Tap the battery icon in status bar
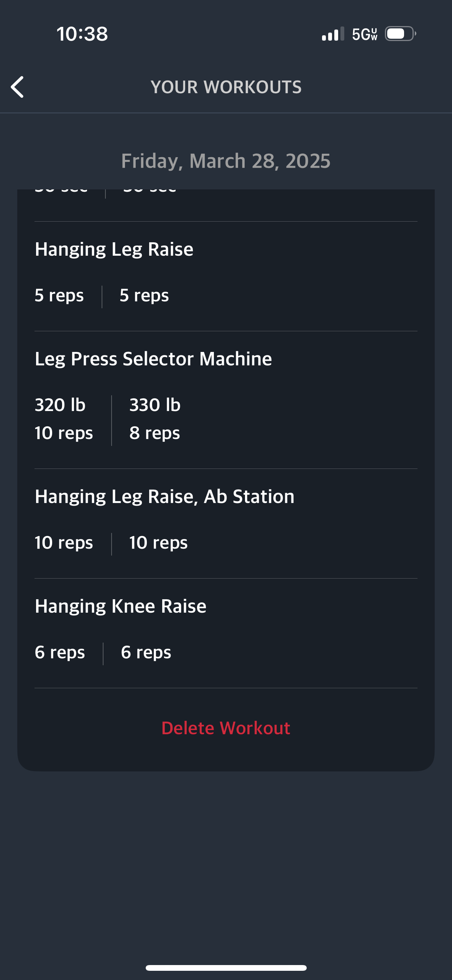This screenshot has height=980, width=452. [401, 34]
